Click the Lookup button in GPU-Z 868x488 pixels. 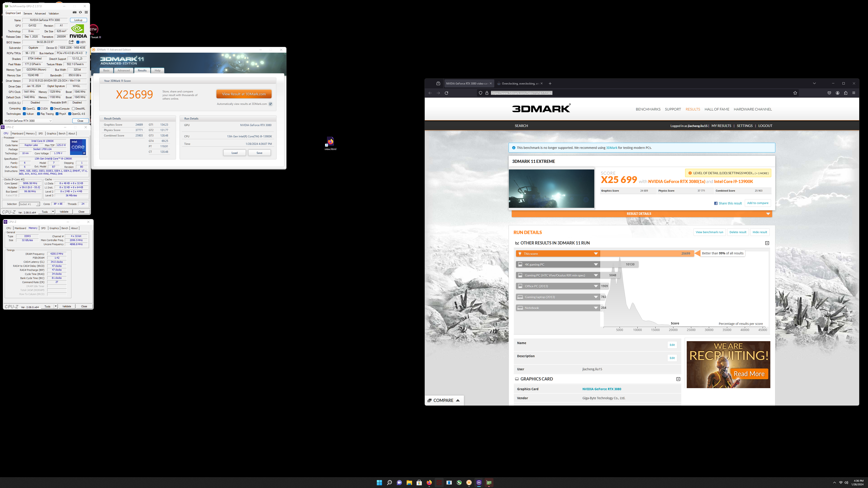point(78,20)
